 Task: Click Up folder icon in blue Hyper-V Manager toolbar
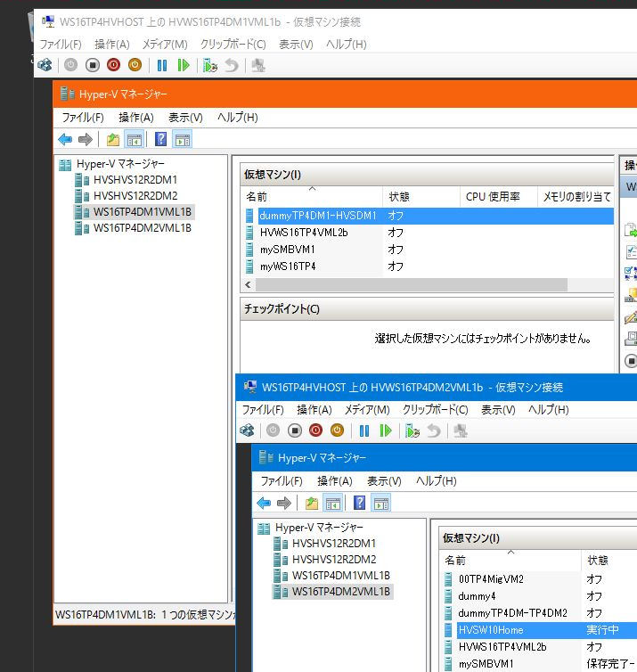point(312,503)
